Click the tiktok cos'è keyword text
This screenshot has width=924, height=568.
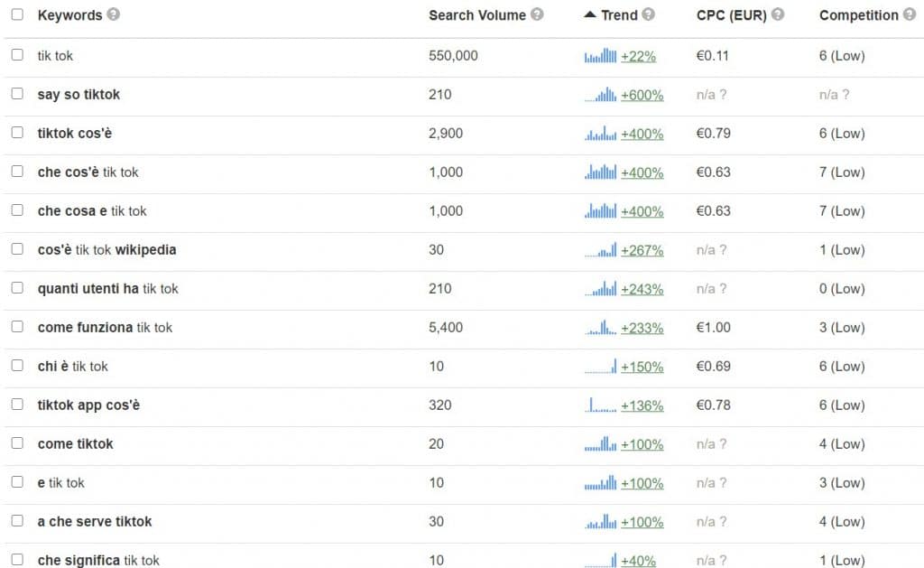(75, 133)
